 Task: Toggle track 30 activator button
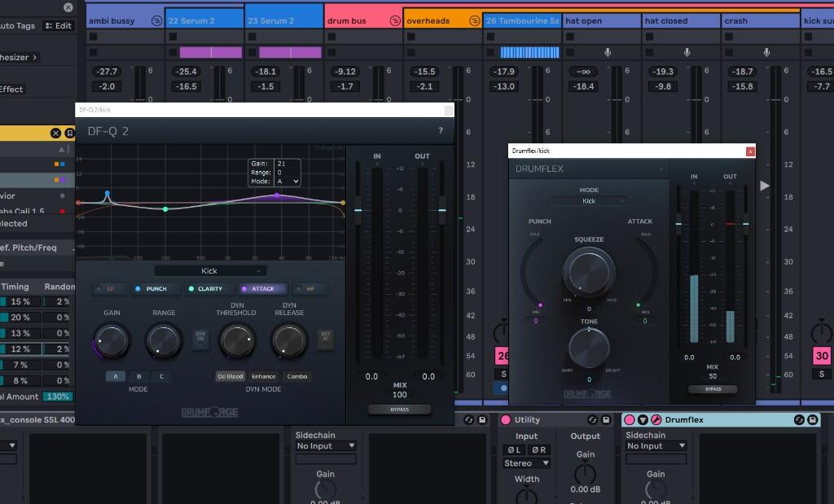click(822, 356)
